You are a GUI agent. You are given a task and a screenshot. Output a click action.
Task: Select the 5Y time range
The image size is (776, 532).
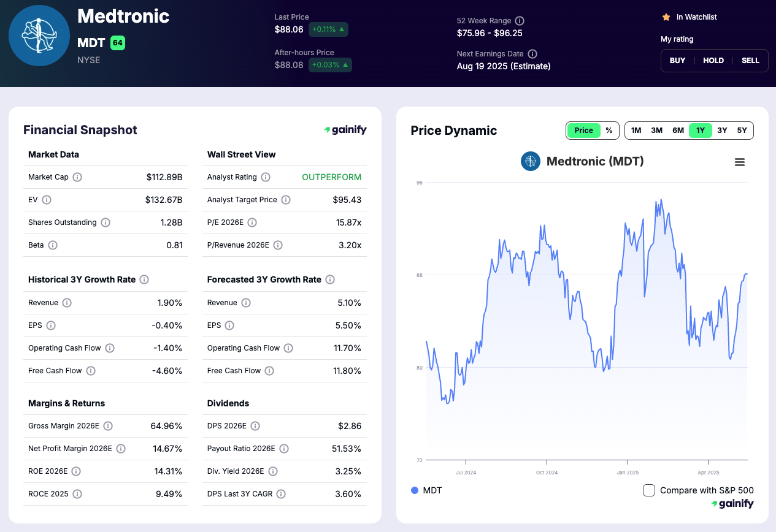[x=742, y=131]
